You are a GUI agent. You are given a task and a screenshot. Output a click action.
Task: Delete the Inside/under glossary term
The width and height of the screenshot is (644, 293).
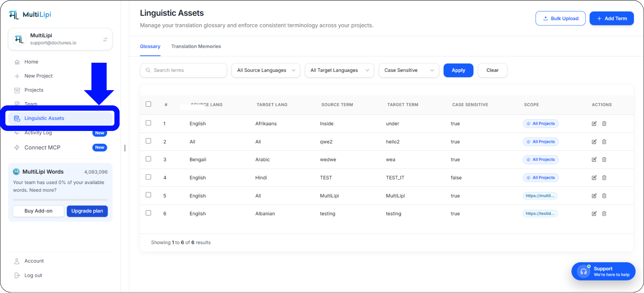tap(604, 124)
